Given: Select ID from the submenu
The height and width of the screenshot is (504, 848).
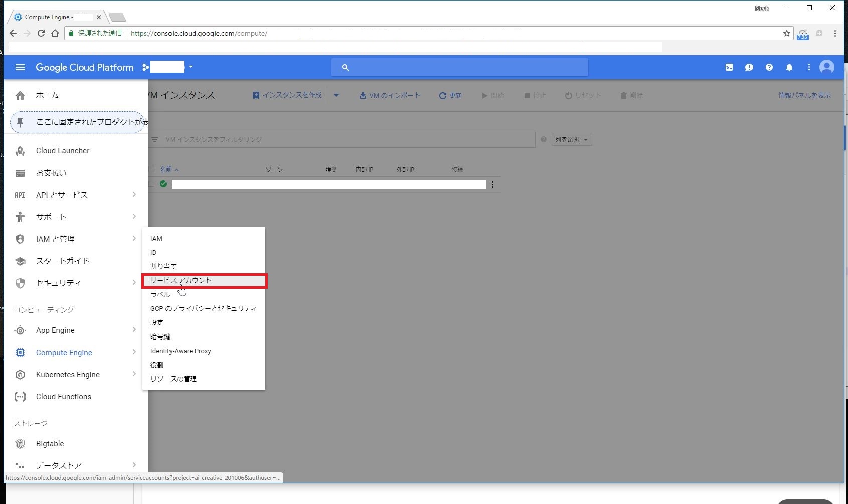Looking at the screenshot, I should pyautogui.click(x=204, y=253).
